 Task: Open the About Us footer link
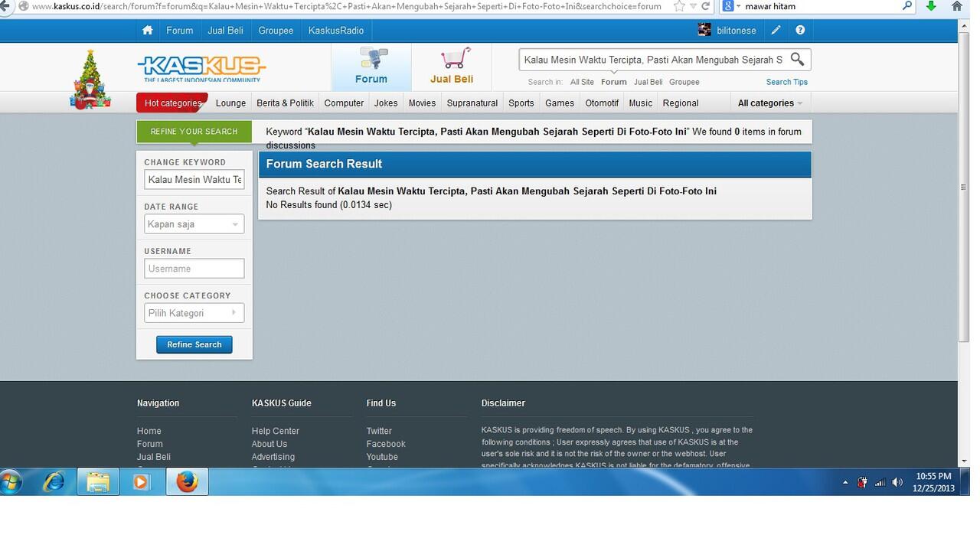(269, 444)
